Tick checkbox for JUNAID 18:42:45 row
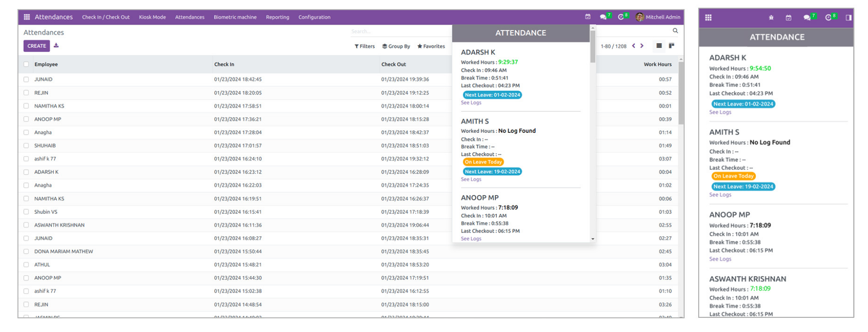The image size is (868, 332). (x=26, y=79)
